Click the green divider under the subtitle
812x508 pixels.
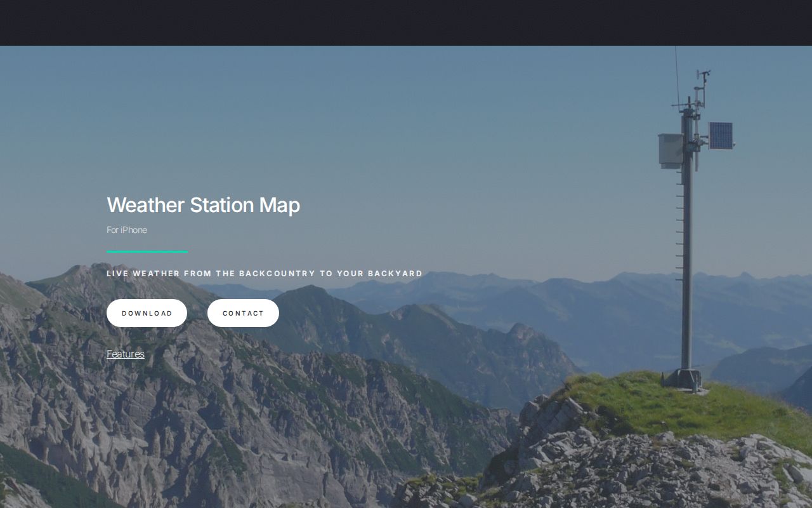click(x=147, y=251)
